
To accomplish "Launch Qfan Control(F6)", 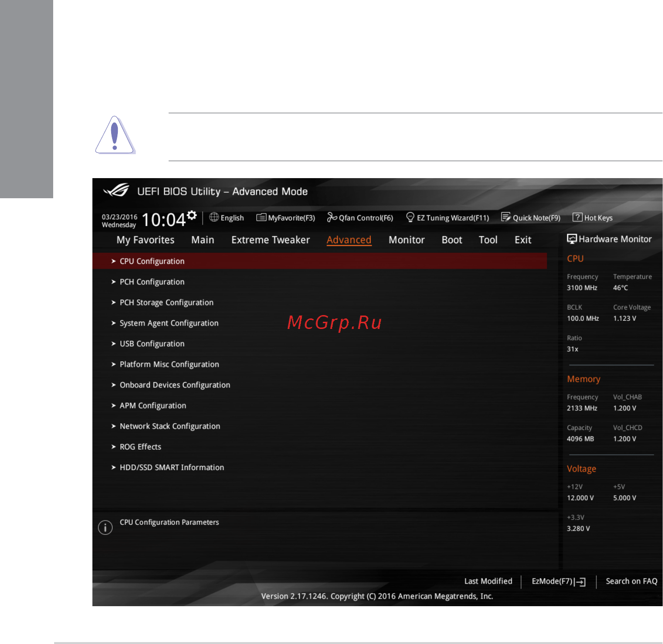I will (366, 218).
